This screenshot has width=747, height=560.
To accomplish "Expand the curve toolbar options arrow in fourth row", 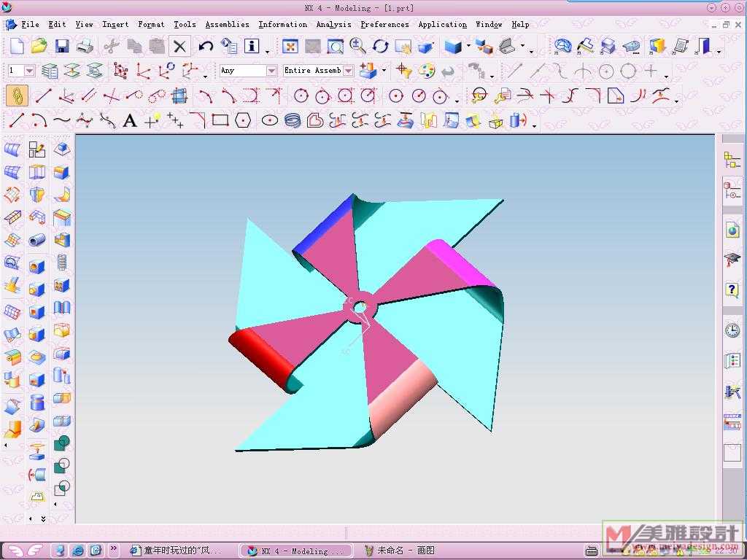I will [x=535, y=125].
